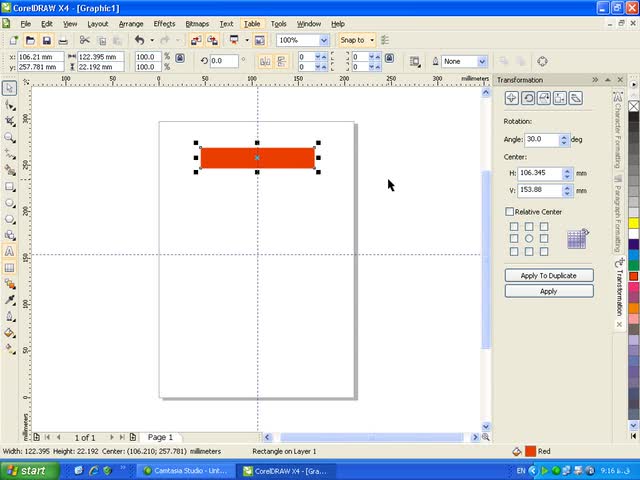640x480 pixels.
Task: Open the File menu
Action: (x=25, y=24)
